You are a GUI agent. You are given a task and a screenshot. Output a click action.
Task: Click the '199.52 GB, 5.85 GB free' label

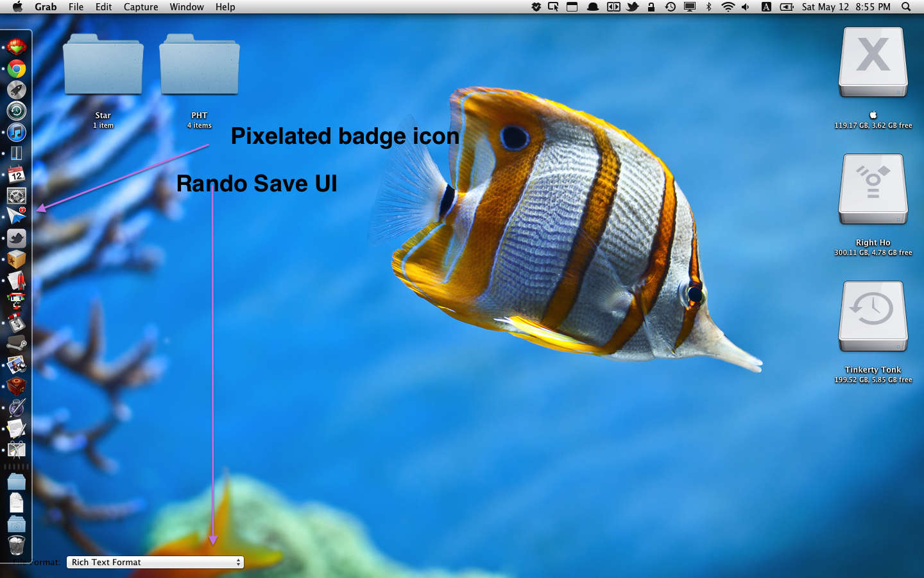(873, 380)
